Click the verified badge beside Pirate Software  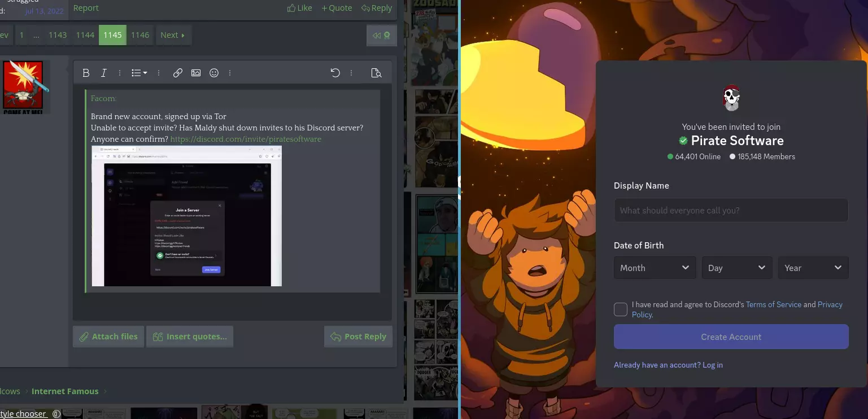coord(683,141)
